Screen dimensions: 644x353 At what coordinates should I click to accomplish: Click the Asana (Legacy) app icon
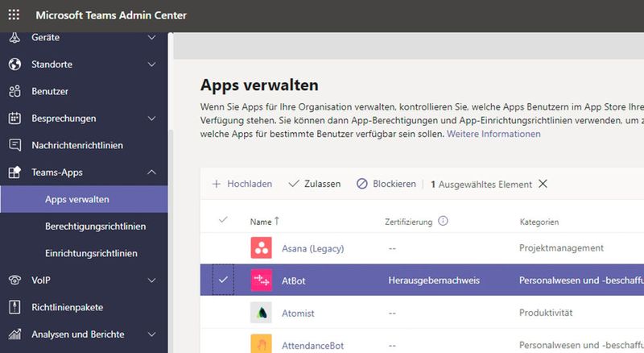[x=261, y=248]
